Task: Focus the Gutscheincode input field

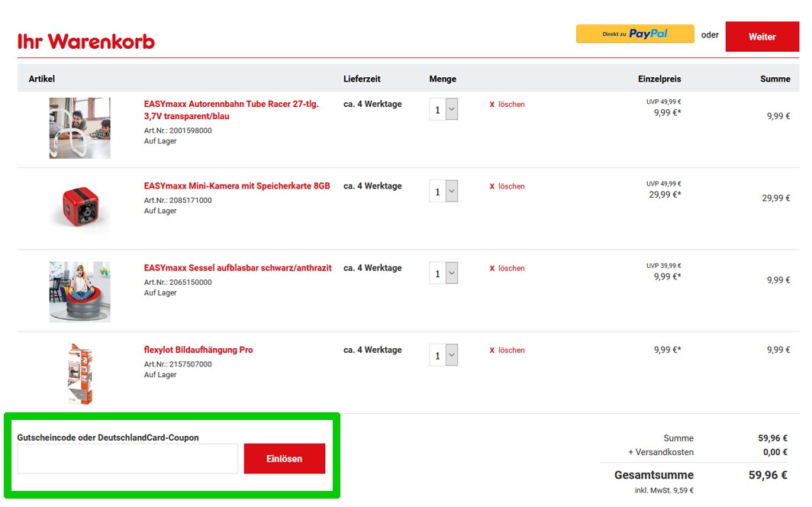Action: pyautogui.click(x=127, y=459)
